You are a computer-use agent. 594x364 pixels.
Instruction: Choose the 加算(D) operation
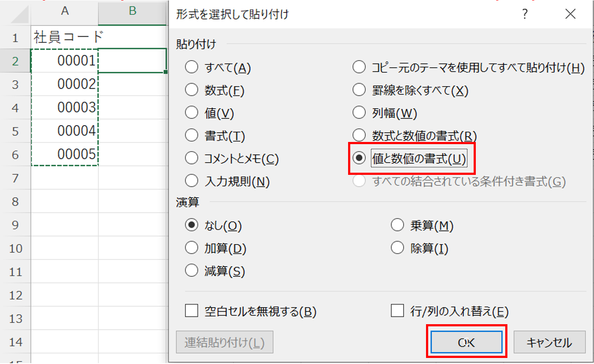click(x=191, y=248)
